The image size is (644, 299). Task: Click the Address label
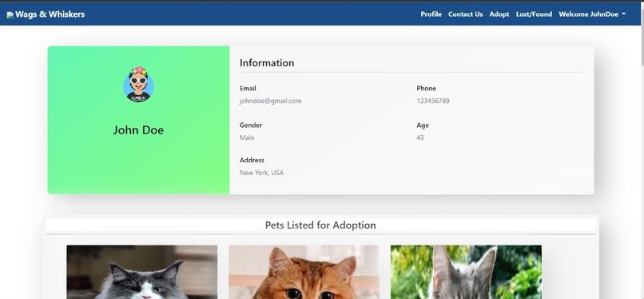point(252,160)
